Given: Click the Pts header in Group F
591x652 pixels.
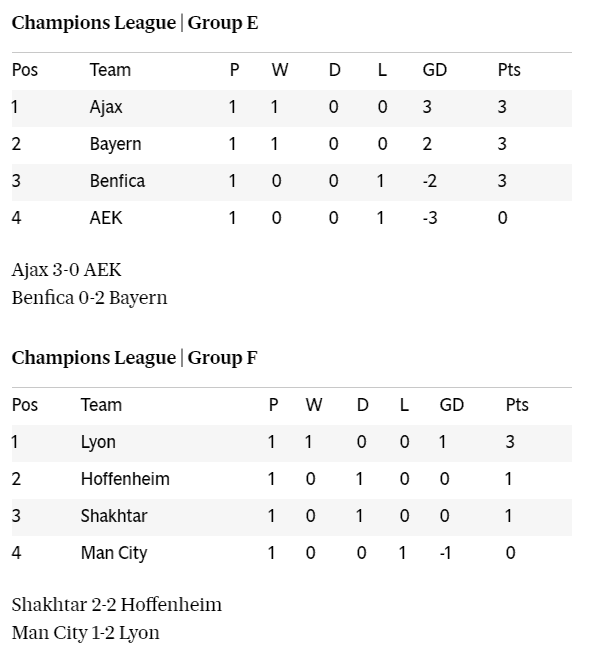Looking at the screenshot, I should (517, 405).
